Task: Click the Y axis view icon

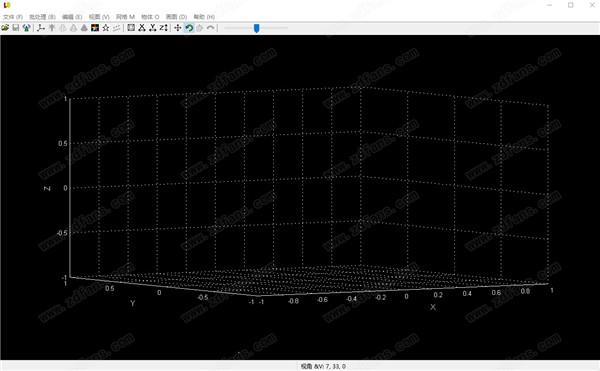Action: [x=153, y=28]
